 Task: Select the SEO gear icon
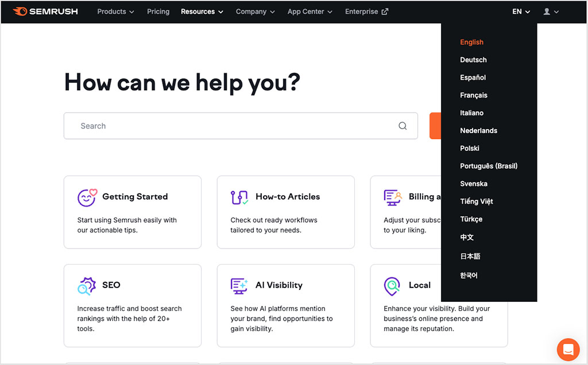pyautogui.click(x=87, y=285)
